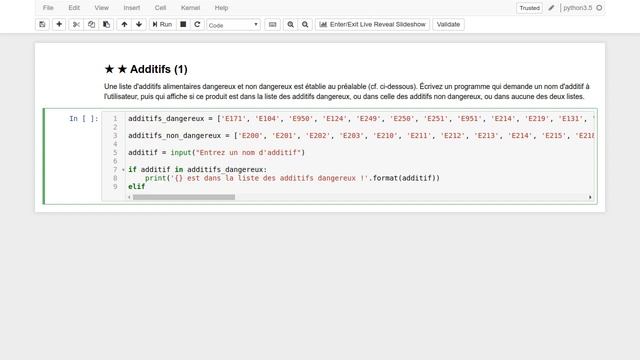Move selected cell down arrow
This screenshot has width=640, height=360.
pyautogui.click(x=139, y=24)
